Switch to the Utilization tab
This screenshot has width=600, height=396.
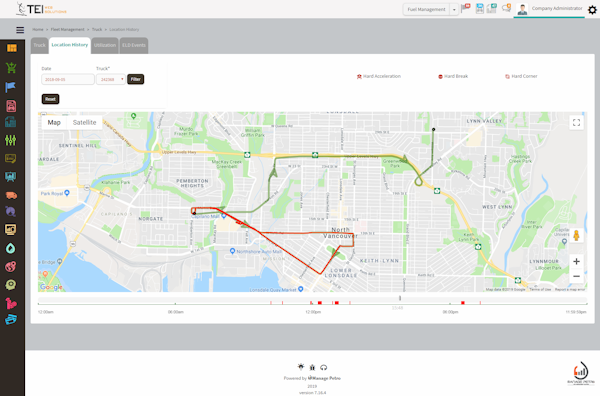105,45
